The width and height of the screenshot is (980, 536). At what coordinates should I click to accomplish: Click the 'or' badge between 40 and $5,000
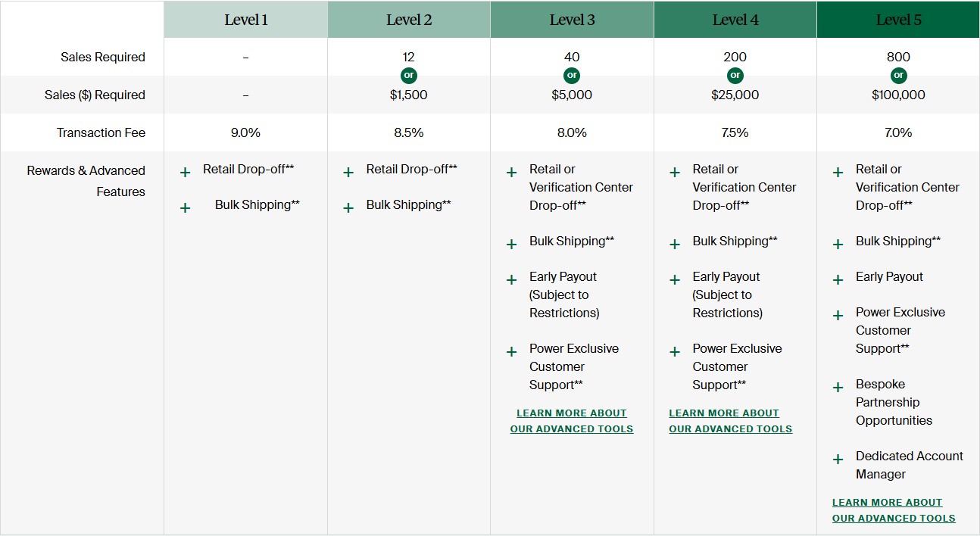coord(572,75)
